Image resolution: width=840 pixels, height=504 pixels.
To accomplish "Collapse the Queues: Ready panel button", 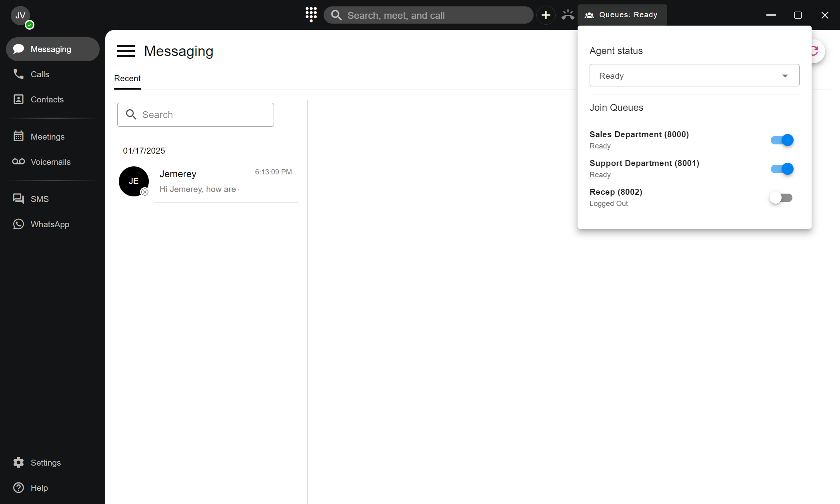I will click(622, 15).
